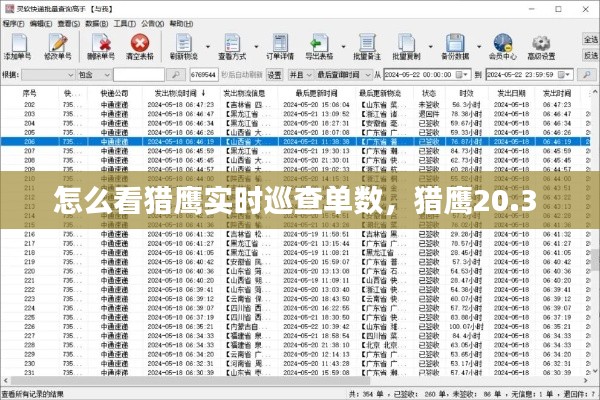Open 高级设置 gear icon
This screenshot has height=400, width=600.
pyautogui.click(x=541, y=44)
